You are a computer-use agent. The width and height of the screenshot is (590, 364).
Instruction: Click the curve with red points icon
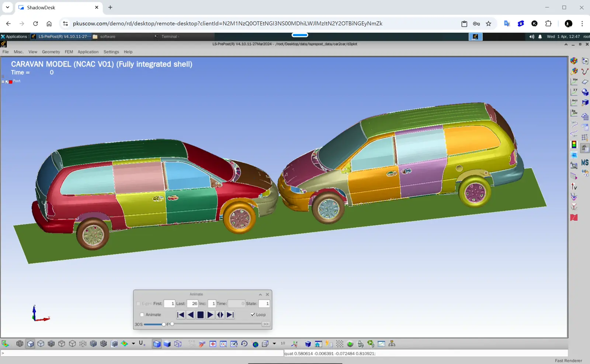[585, 71]
